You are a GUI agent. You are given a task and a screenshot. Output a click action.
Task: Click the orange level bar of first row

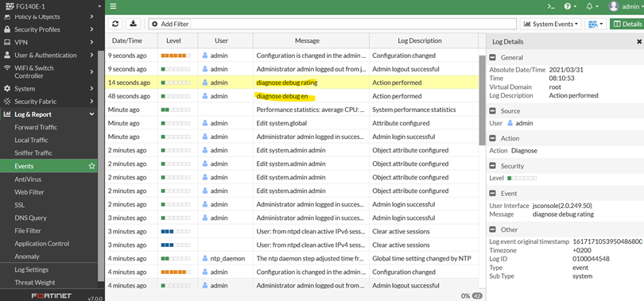coord(176,56)
